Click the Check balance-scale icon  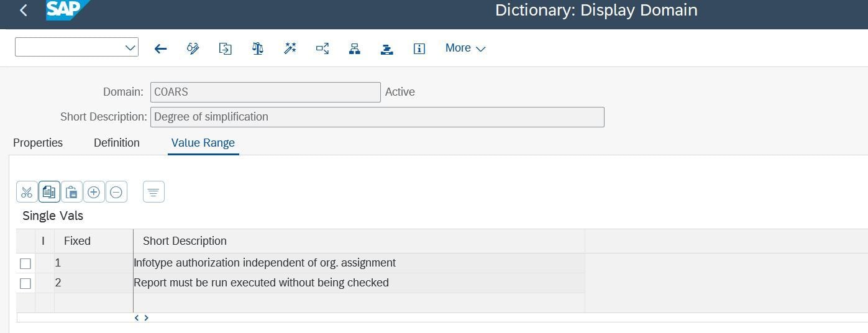258,48
